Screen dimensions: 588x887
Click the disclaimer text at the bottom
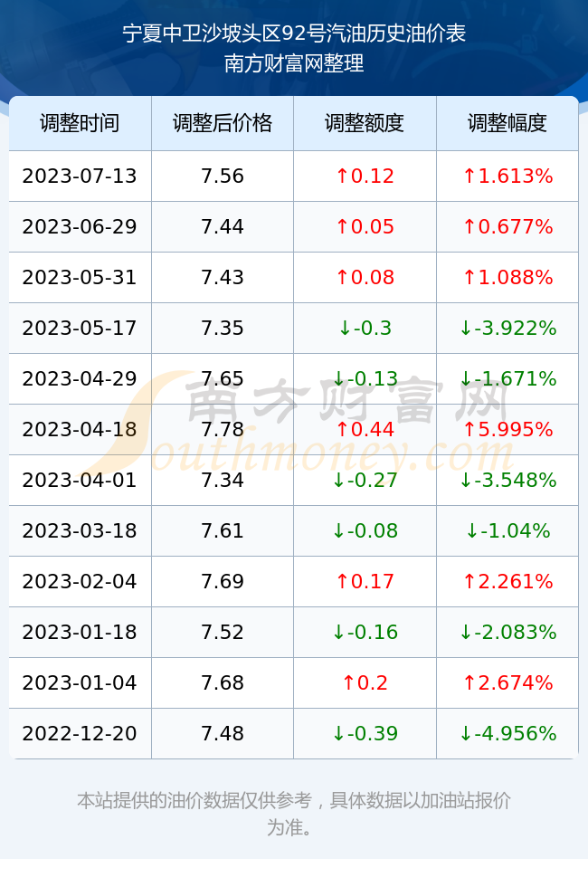[294, 814]
